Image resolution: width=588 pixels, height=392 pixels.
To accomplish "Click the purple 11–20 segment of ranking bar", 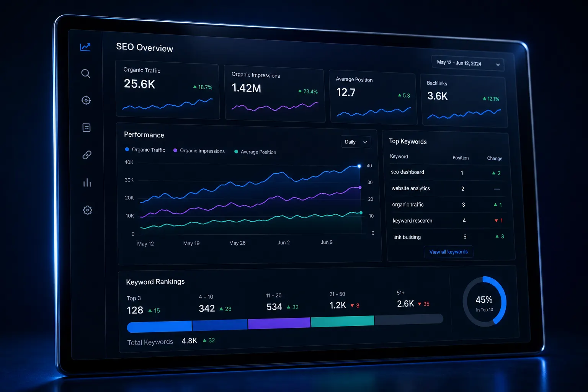I will pos(279,323).
